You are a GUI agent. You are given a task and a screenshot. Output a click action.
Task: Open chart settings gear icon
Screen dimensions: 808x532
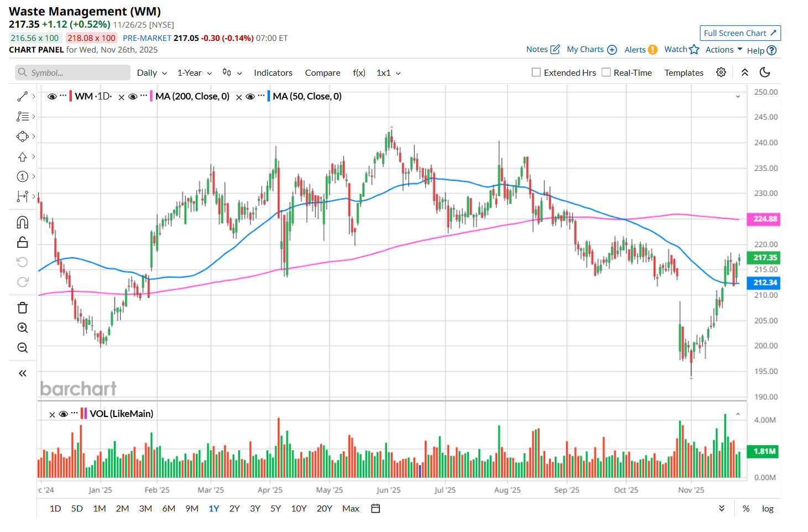(x=721, y=72)
